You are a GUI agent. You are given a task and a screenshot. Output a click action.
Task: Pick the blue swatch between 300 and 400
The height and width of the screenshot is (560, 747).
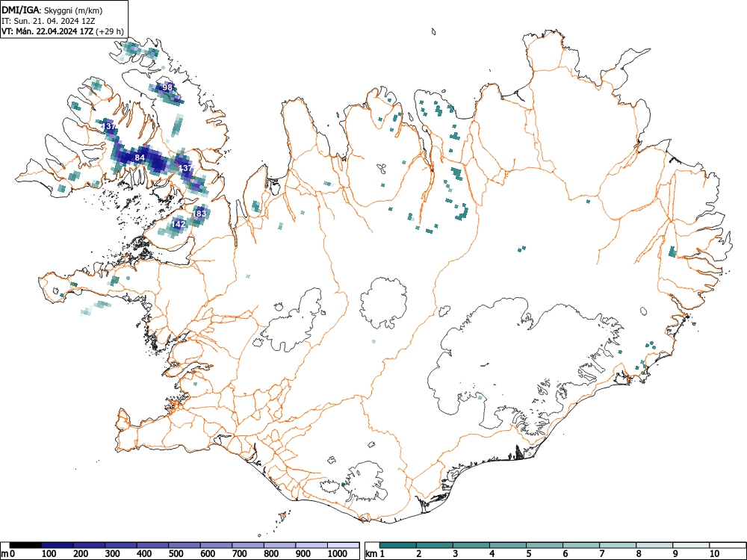click(x=121, y=545)
